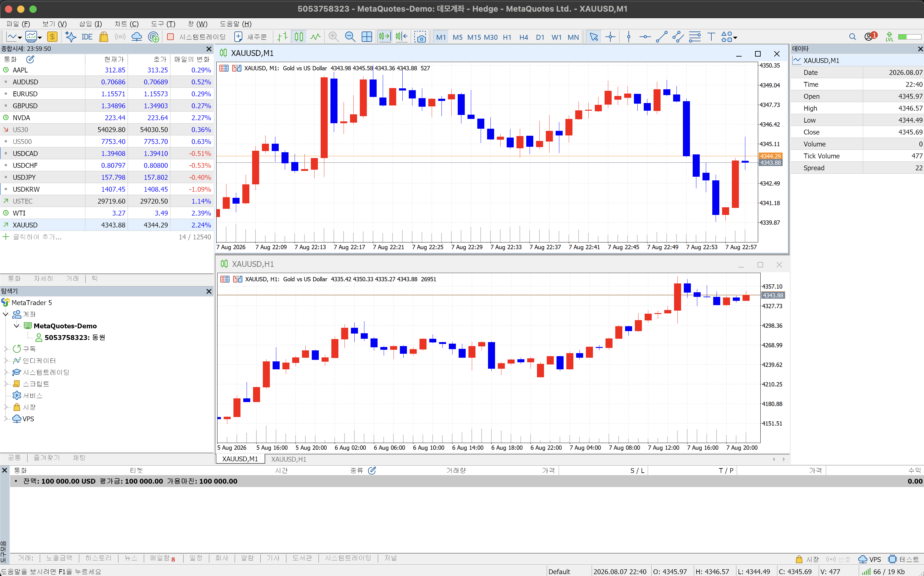
Task: Expand the 스크립트 tree node
Action: (x=5, y=384)
